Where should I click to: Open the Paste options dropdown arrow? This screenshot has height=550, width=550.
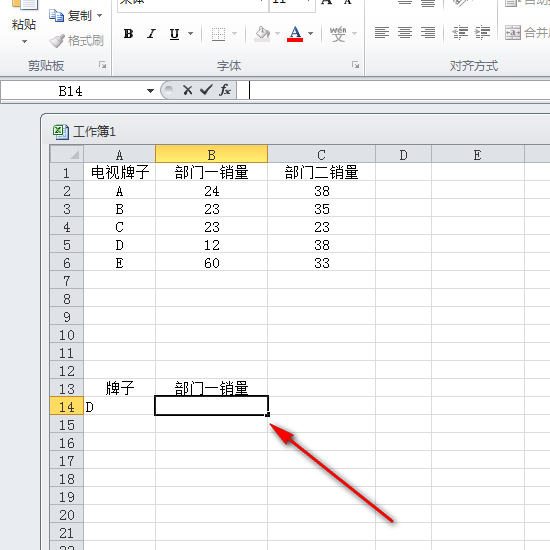click(x=24, y=41)
